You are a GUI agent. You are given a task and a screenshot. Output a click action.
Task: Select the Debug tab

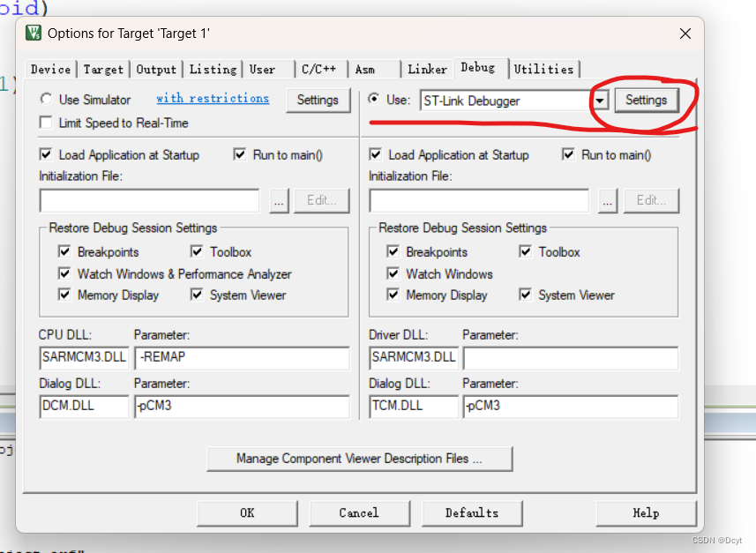(x=478, y=68)
